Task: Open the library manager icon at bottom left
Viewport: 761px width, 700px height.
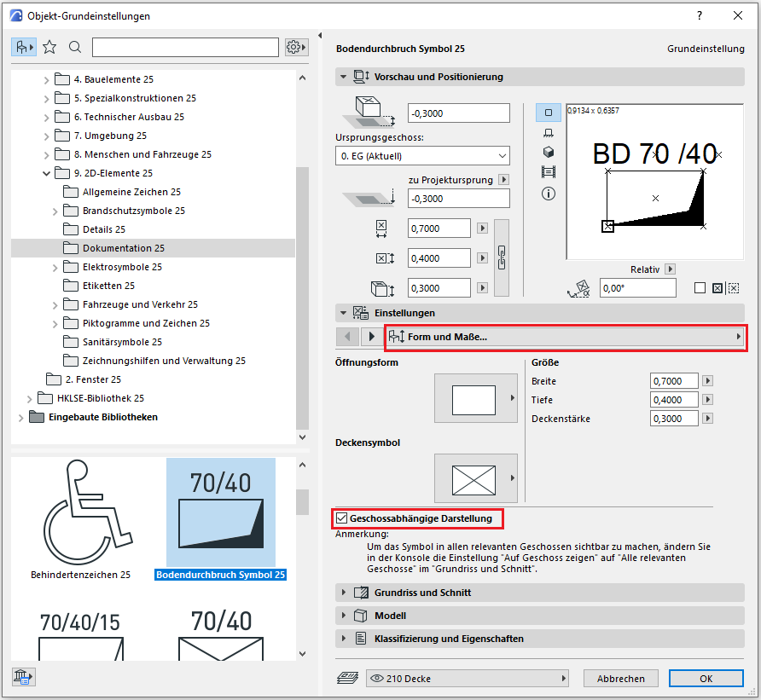Action: point(23,678)
